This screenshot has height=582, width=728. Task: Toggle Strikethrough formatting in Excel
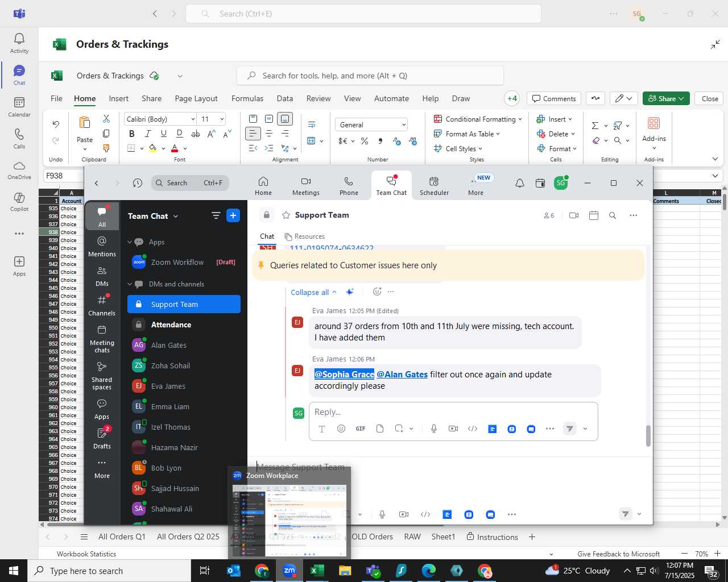196,134
